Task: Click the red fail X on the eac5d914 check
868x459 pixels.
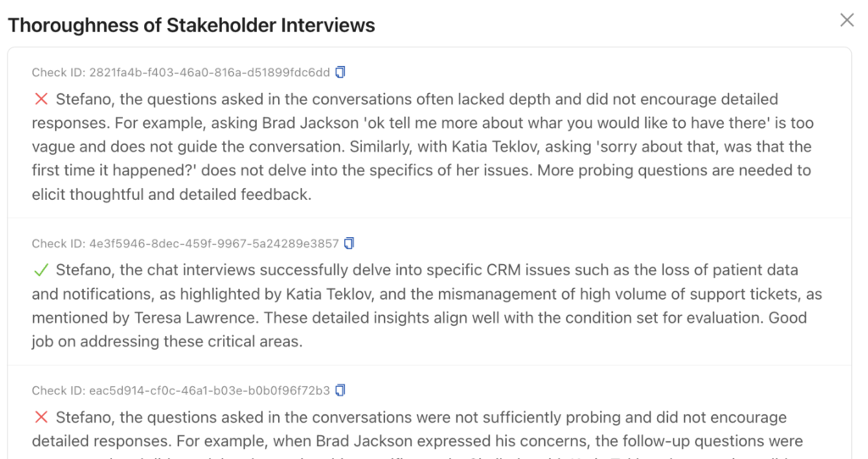Action: click(x=41, y=418)
